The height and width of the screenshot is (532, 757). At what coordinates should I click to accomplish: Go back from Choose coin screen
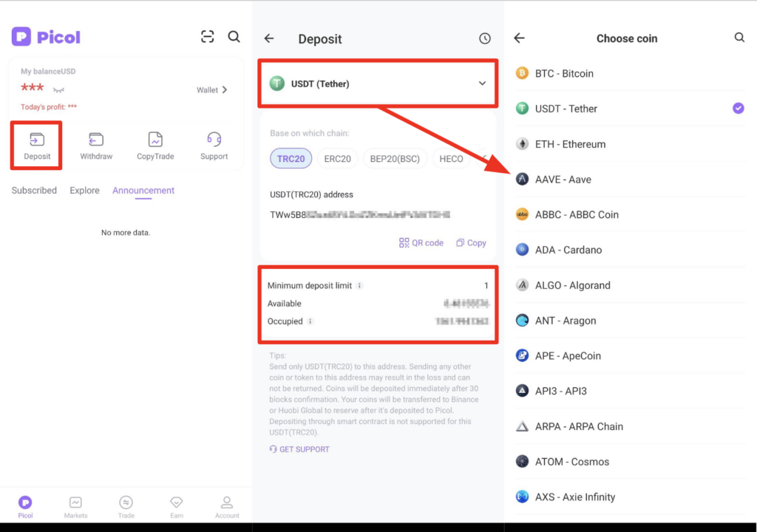(519, 38)
